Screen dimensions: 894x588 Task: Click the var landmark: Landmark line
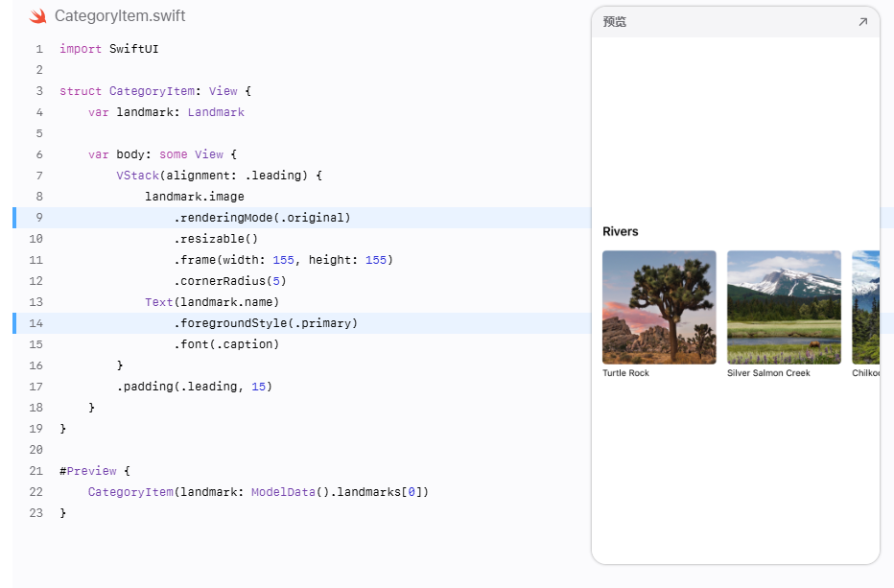tap(166, 112)
